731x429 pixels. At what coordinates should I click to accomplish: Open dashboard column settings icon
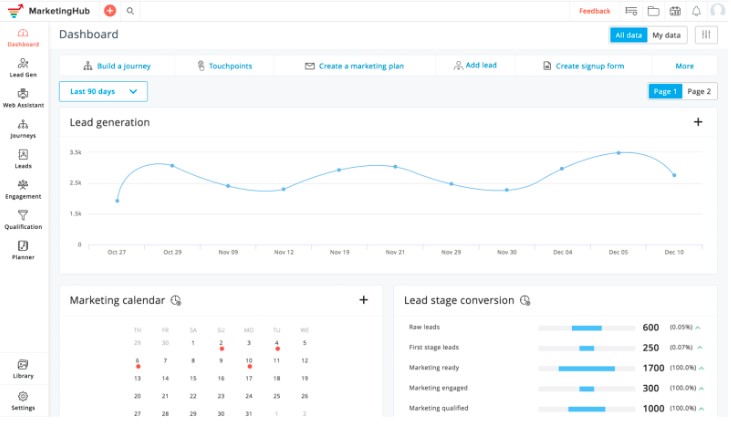(x=706, y=35)
